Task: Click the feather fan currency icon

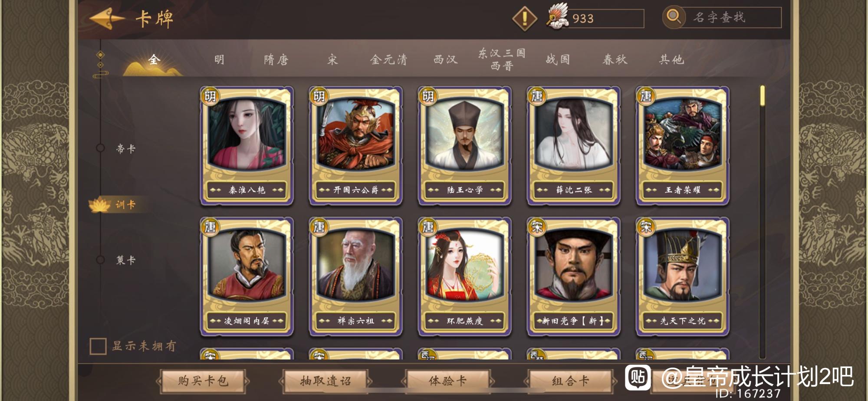Action: point(558,16)
